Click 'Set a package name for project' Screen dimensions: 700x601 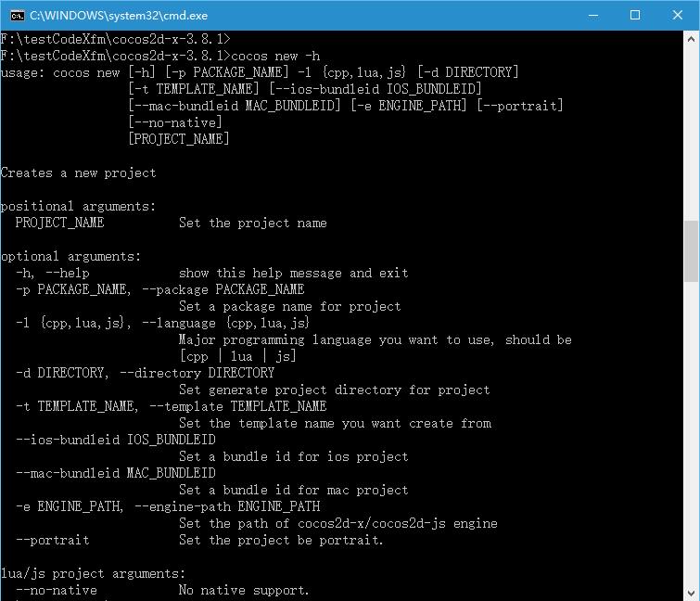point(289,306)
